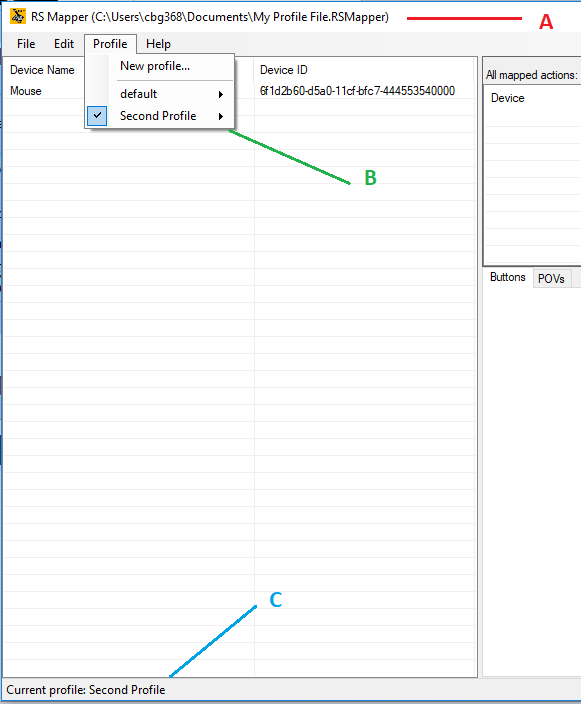Click the Mouse device ID value
Screen dimensions: 581x704
point(357,91)
